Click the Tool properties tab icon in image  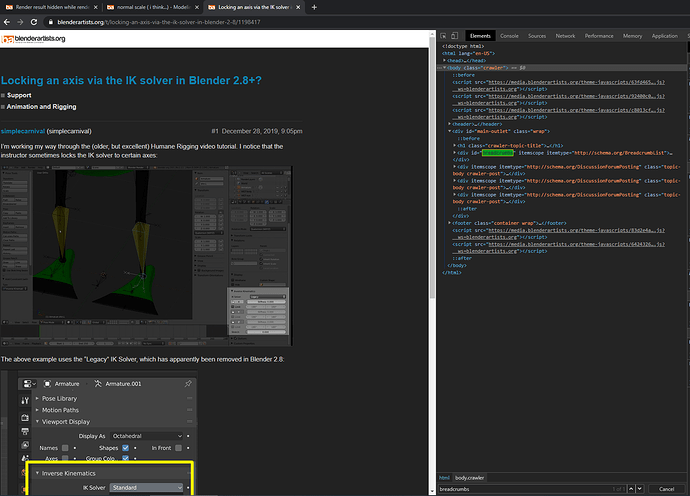[x=25, y=400]
